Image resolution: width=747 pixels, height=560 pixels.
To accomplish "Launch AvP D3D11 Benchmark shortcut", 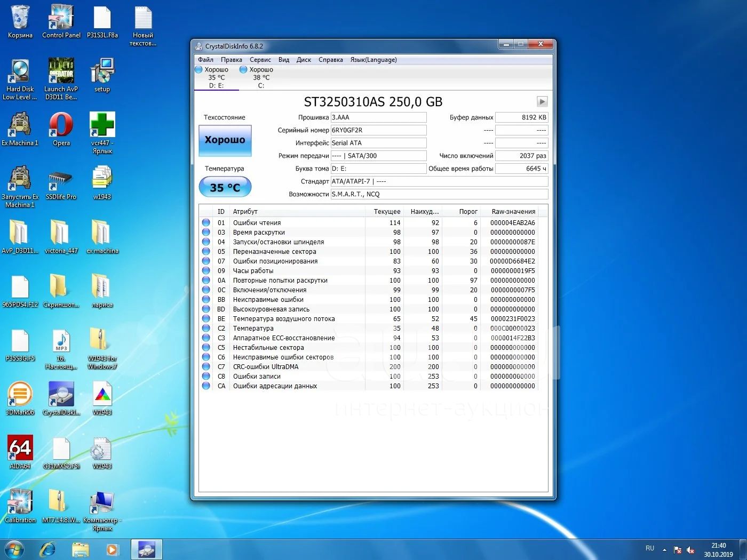I will click(61, 79).
